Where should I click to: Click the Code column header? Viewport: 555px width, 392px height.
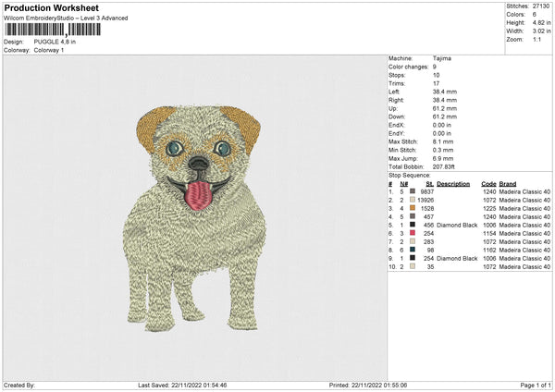488,183
